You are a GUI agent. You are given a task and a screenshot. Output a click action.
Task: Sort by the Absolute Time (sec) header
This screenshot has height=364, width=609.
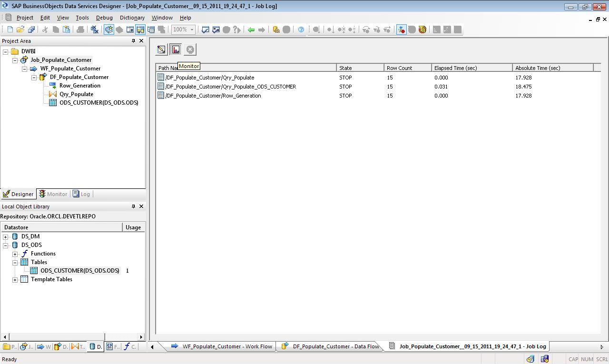point(553,68)
